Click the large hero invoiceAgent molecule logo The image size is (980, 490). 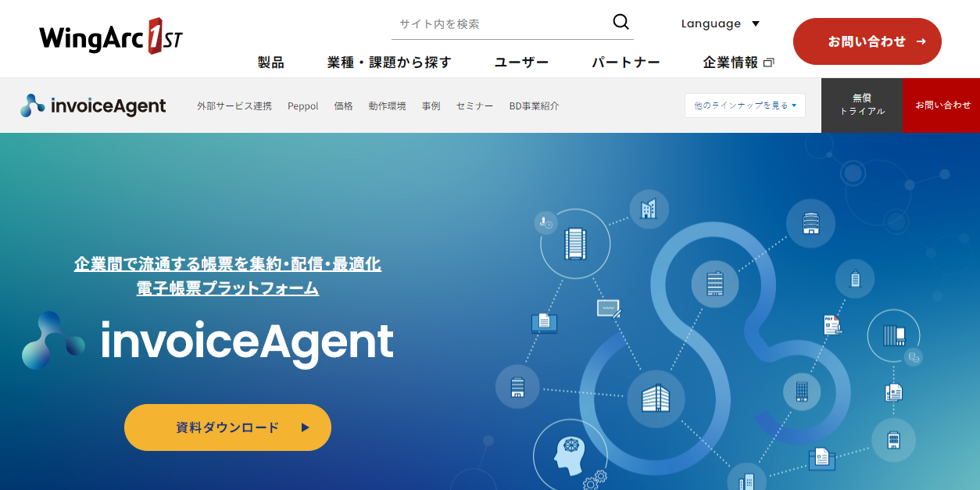tap(53, 341)
